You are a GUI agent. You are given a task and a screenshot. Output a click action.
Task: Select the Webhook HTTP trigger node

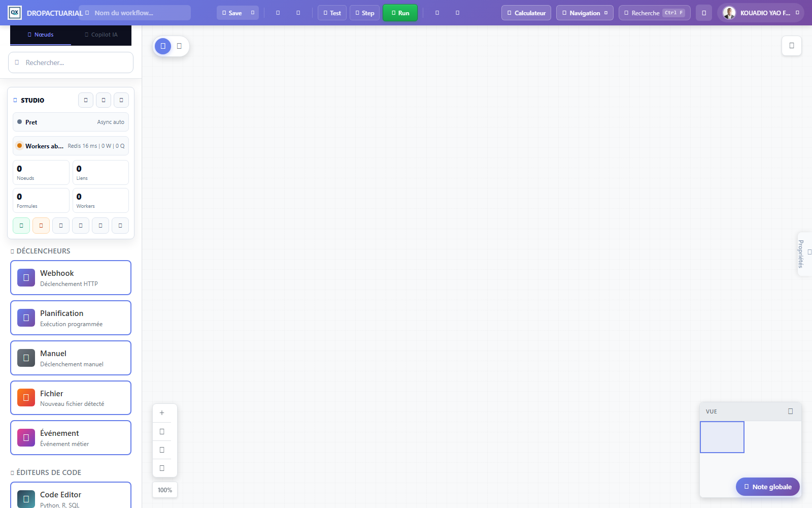click(71, 277)
